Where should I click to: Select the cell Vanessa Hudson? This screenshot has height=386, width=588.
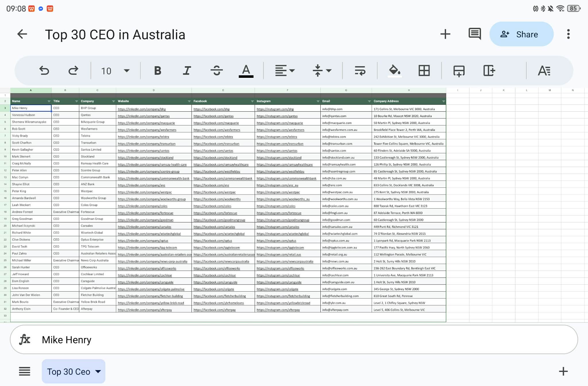pos(31,115)
